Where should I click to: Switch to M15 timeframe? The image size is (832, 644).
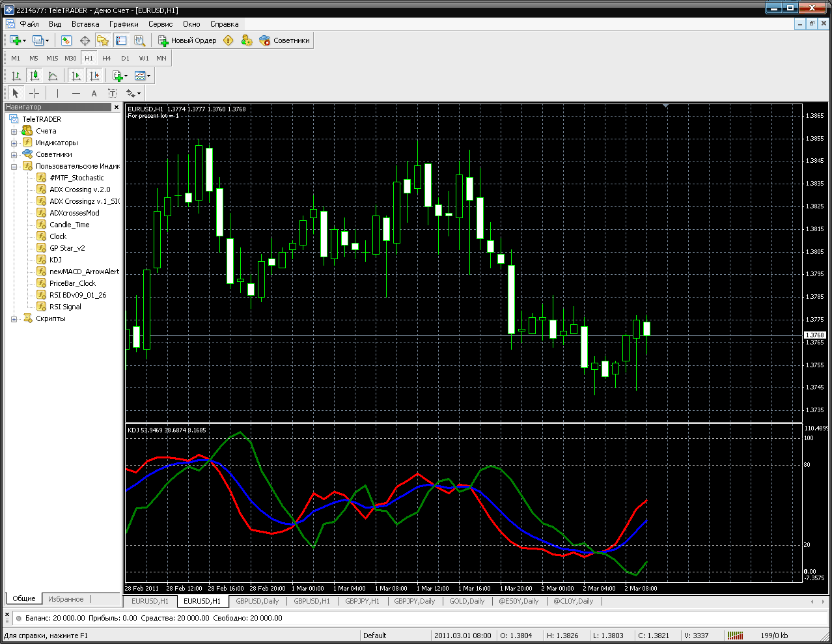coord(52,58)
